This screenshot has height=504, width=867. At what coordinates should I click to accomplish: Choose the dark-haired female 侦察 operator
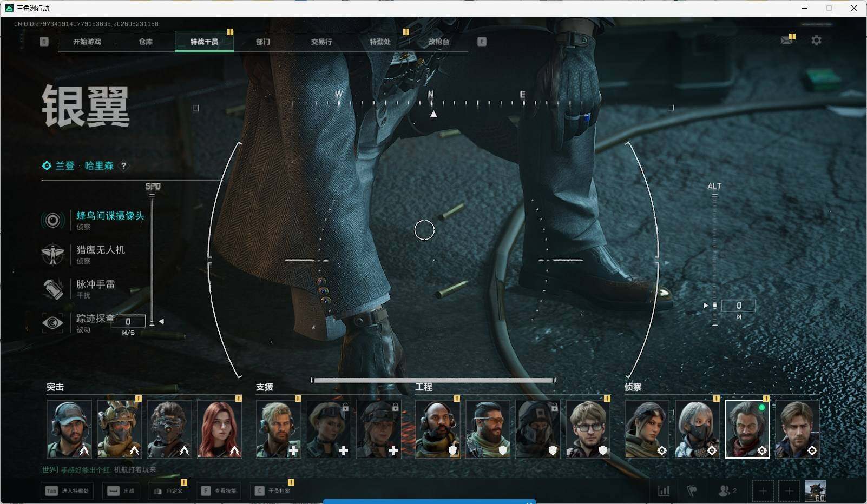pyautogui.click(x=647, y=429)
